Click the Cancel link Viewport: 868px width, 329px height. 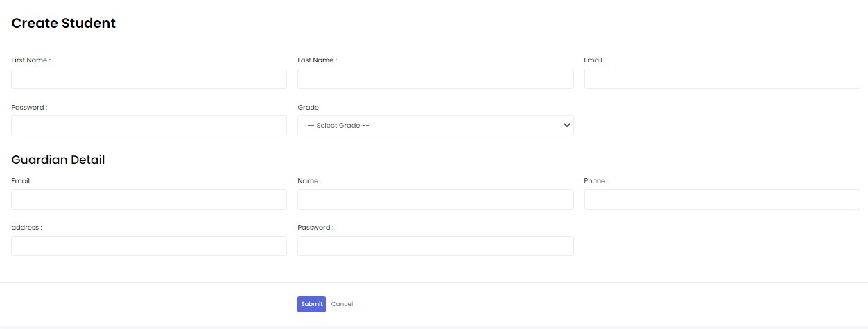(342, 304)
